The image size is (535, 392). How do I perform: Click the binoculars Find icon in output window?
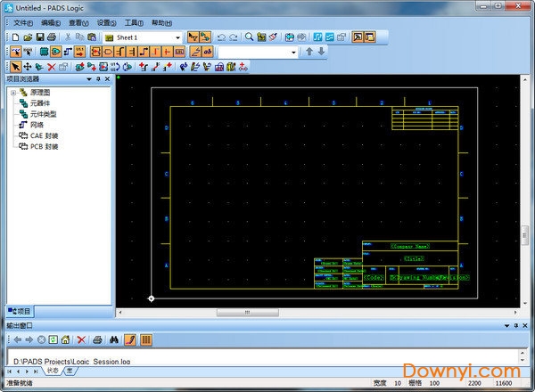[114, 339]
